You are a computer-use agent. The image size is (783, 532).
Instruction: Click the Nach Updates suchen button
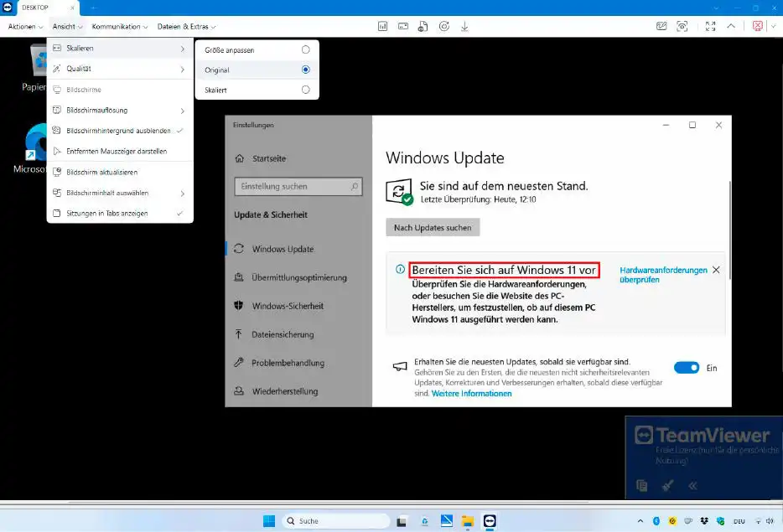432,227
